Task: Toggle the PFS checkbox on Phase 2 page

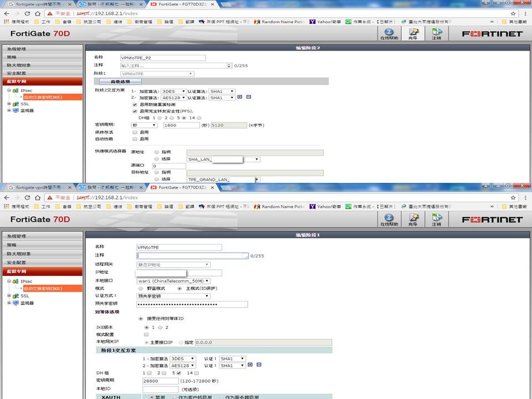Action: tap(135, 111)
